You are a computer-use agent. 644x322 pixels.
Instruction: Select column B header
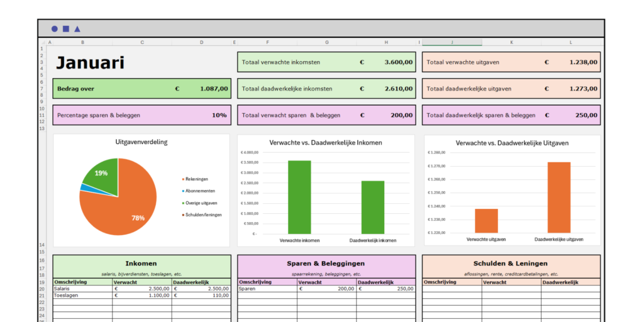pyautogui.click(x=83, y=42)
